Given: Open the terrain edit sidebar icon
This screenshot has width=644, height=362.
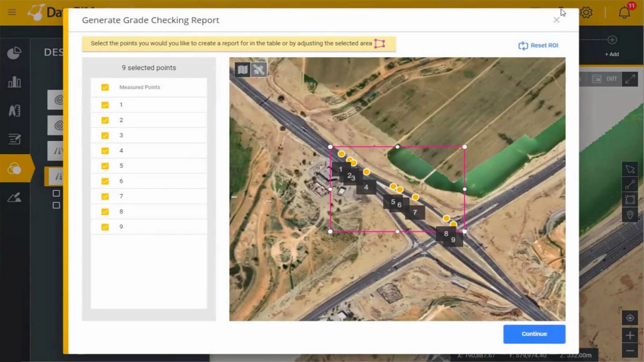Looking at the screenshot, I should (14, 197).
